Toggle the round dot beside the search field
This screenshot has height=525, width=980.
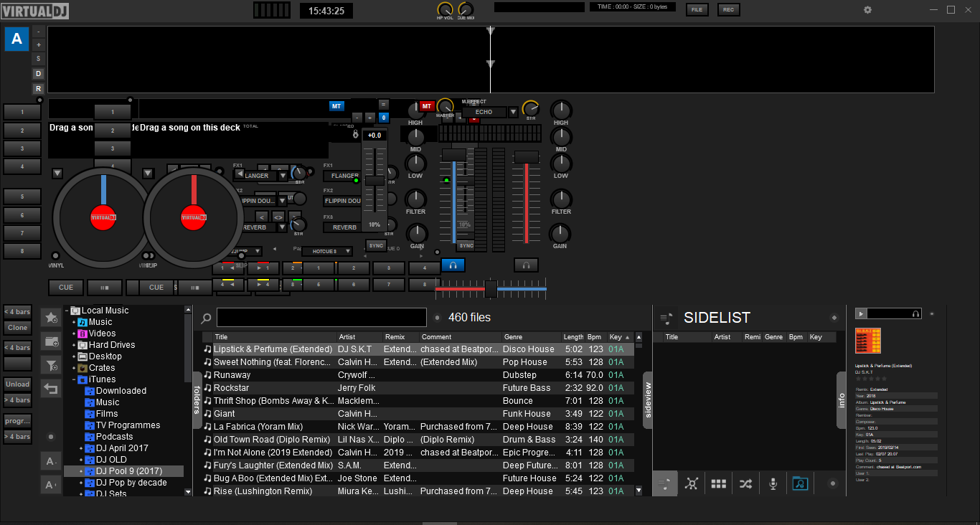(437, 318)
